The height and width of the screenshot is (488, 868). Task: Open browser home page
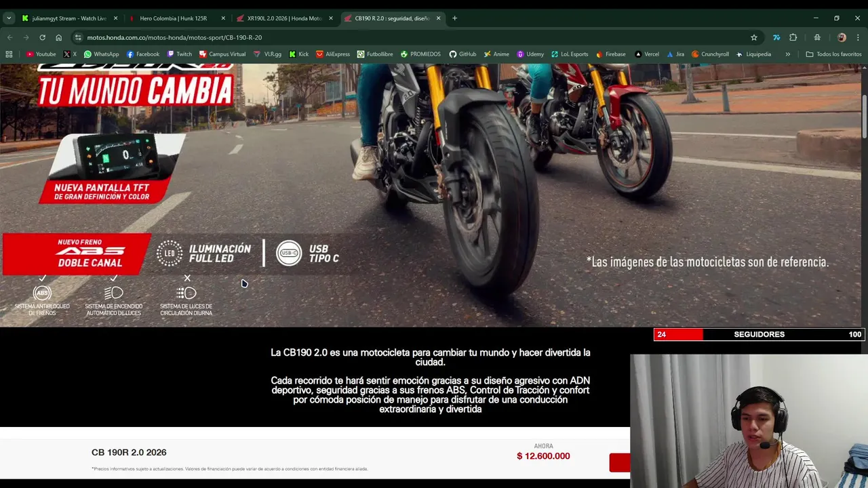[x=58, y=37]
